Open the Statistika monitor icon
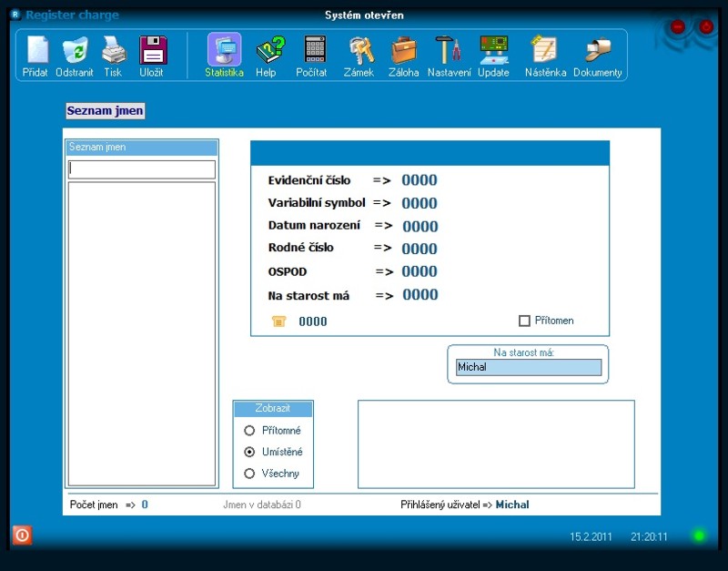Screen dimensions: 728x571 (224, 50)
